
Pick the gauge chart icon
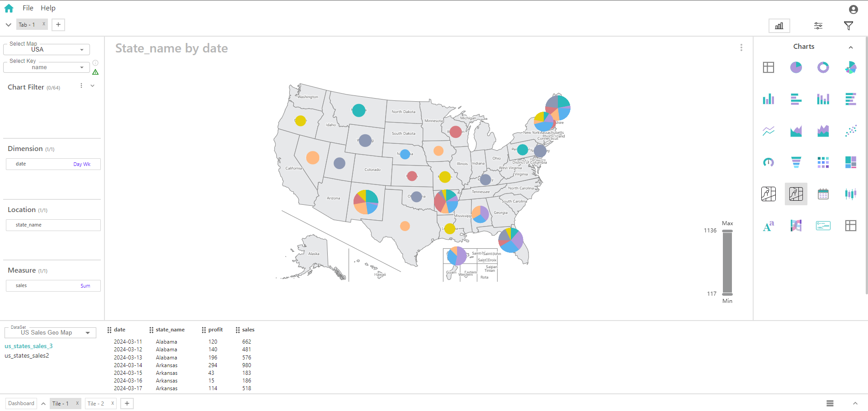768,162
